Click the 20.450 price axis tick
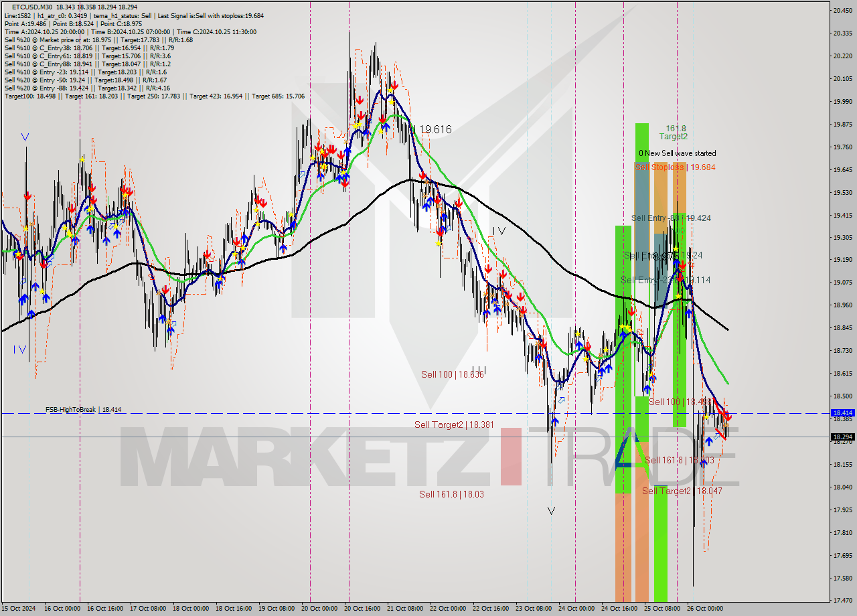This screenshot has height=616, width=857. coord(842,10)
